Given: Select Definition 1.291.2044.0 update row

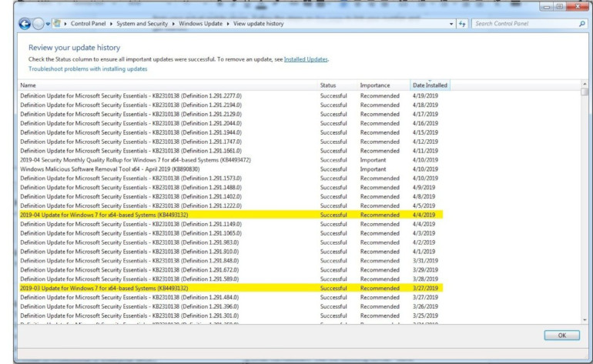Looking at the screenshot, I should tap(231, 123).
